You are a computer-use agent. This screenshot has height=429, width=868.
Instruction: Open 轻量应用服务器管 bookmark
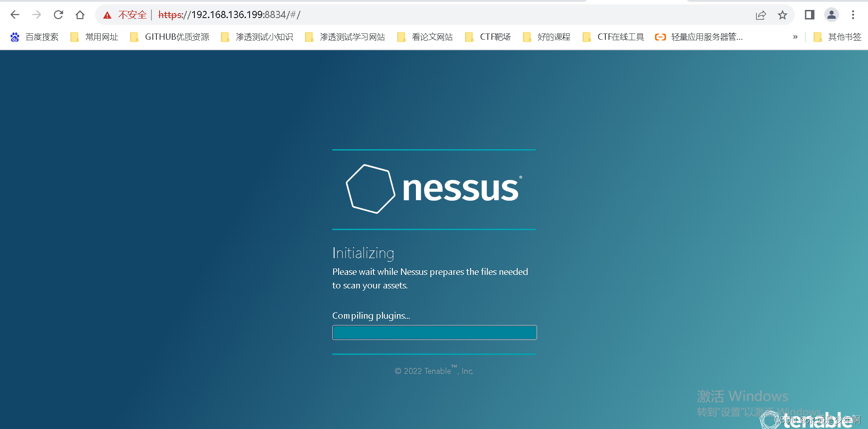tap(699, 37)
